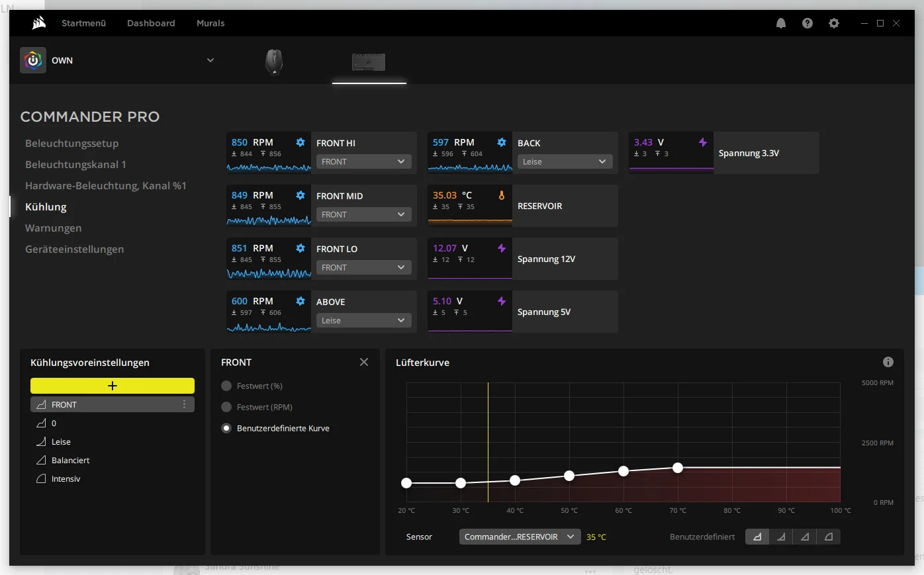Add a new cooling preset with plus button
Image resolution: width=924 pixels, height=575 pixels.
point(113,386)
